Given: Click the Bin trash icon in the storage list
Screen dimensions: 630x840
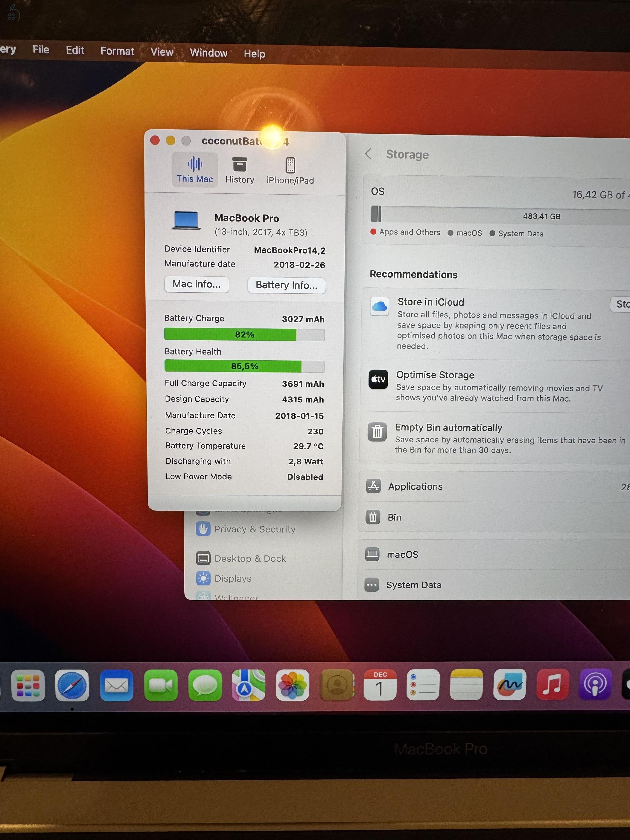Looking at the screenshot, I should pyautogui.click(x=373, y=517).
